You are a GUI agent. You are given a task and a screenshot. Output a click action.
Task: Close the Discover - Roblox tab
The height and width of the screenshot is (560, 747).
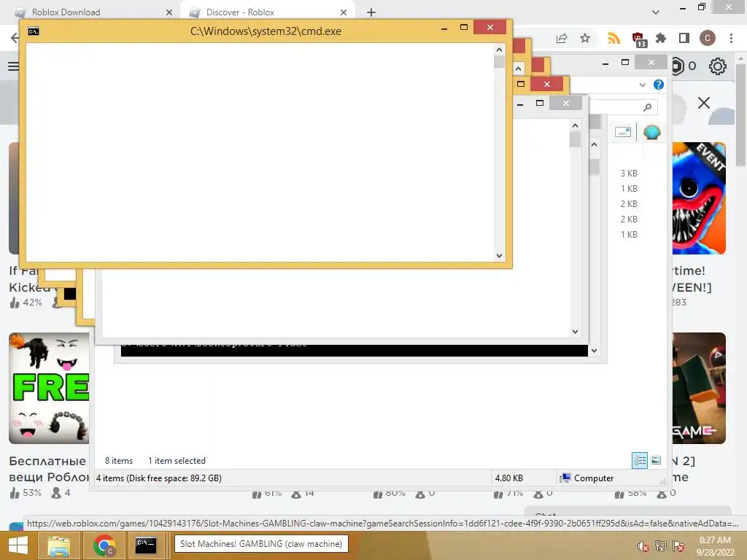pos(344,12)
